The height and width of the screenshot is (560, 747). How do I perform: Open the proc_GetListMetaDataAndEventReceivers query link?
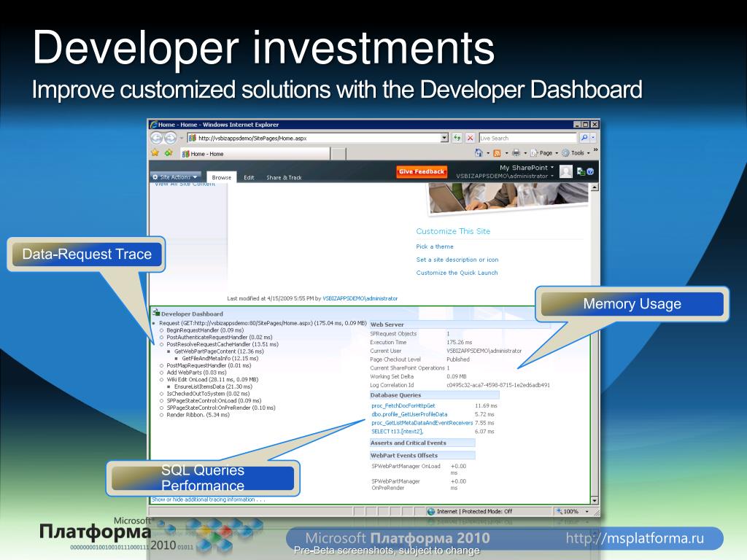coord(422,423)
